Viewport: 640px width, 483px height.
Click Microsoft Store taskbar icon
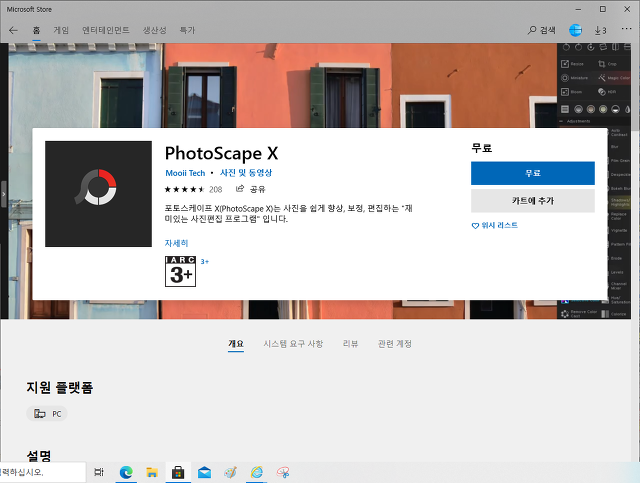(x=178, y=472)
